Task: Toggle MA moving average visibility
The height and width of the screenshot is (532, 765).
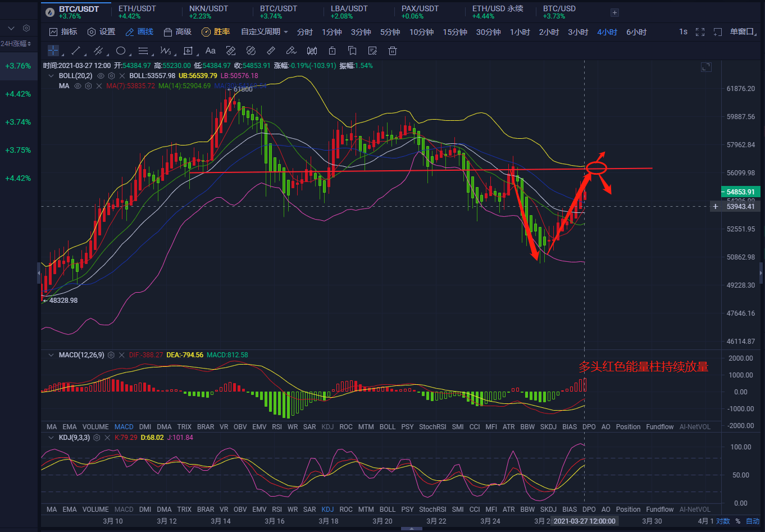Action: pos(78,85)
